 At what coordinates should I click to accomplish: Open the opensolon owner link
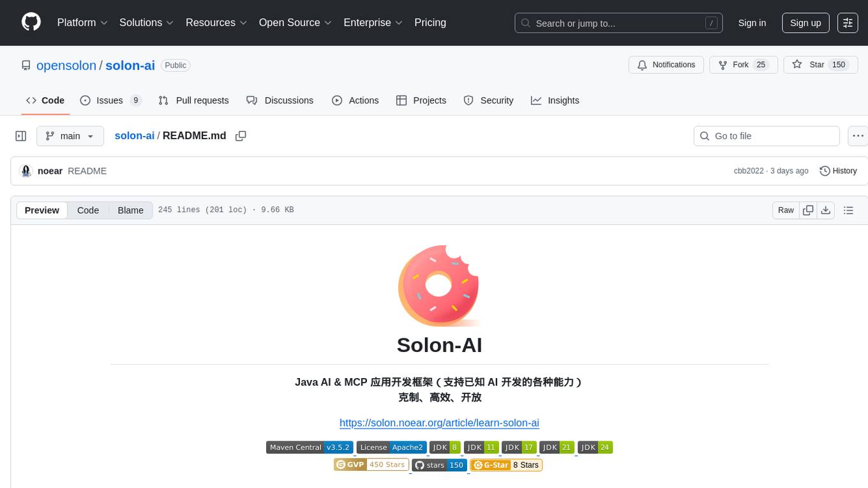66,65
